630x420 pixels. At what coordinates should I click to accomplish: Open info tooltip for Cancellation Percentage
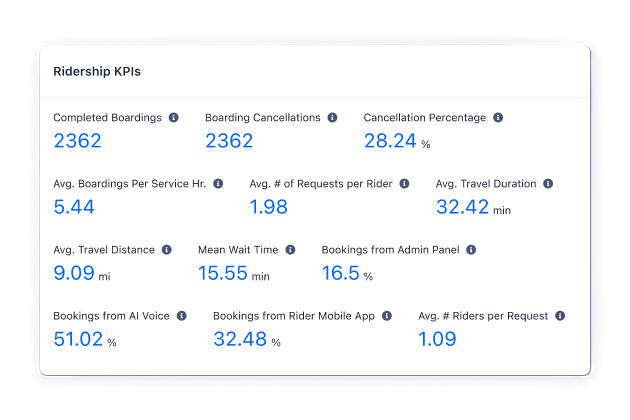(498, 117)
